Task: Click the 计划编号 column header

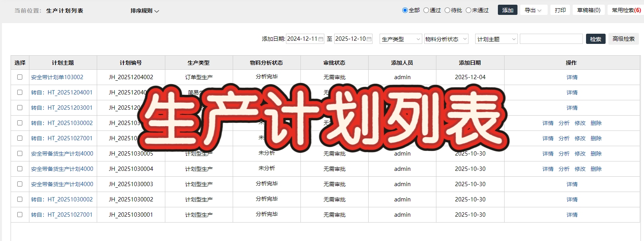Action: [131, 63]
